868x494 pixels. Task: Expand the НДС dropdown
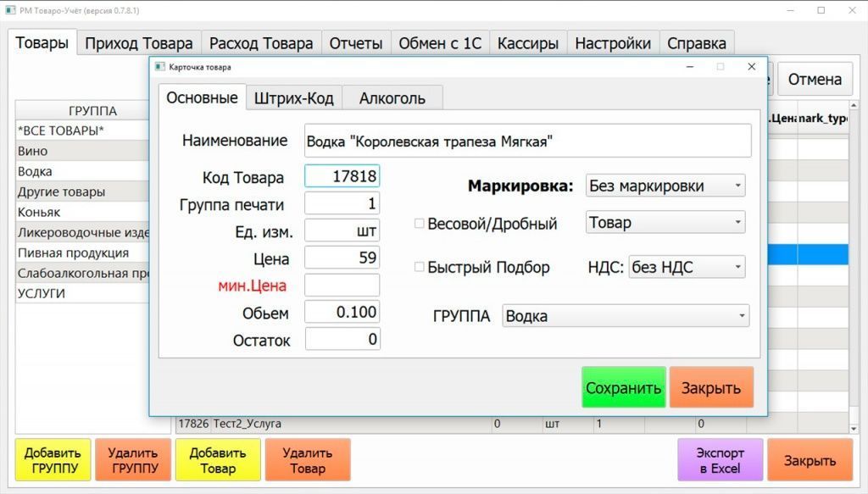click(x=687, y=267)
